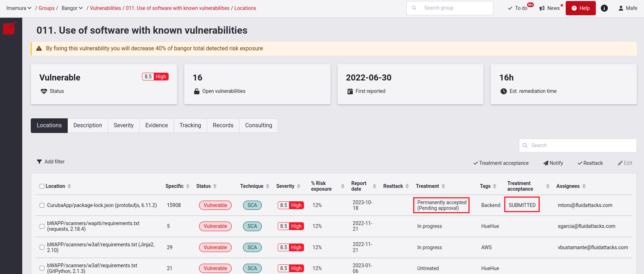Click the AWS tag cell
Image resolution: width=644 pixels, height=274 pixels.
pos(486,247)
